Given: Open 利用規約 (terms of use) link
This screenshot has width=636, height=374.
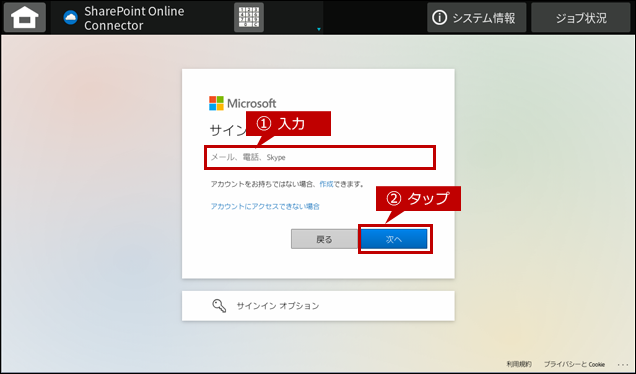Looking at the screenshot, I should (519, 364).
